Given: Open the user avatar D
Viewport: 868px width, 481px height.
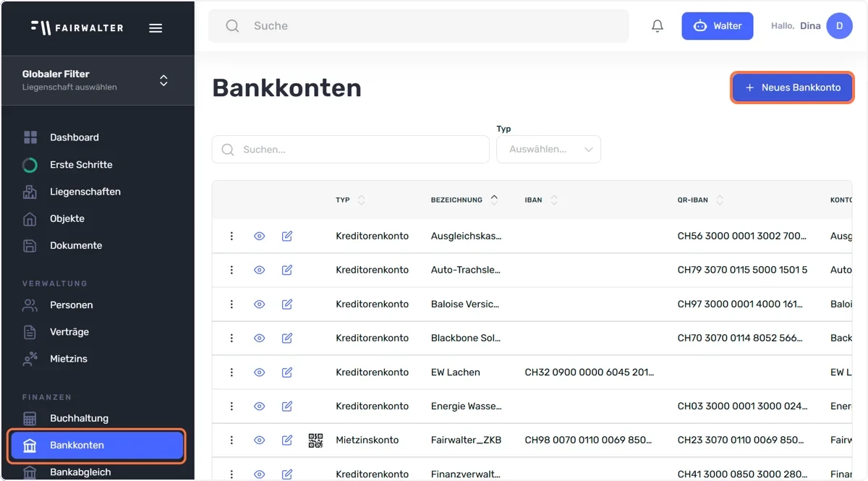Looking at the screenshot, I should coord(839,26).
